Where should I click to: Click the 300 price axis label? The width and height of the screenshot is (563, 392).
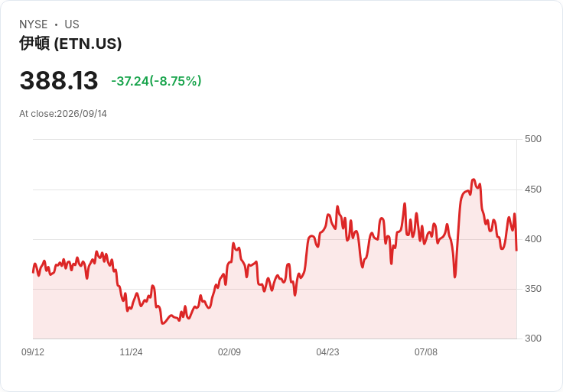pyautogui.click(x=533, y=339)
